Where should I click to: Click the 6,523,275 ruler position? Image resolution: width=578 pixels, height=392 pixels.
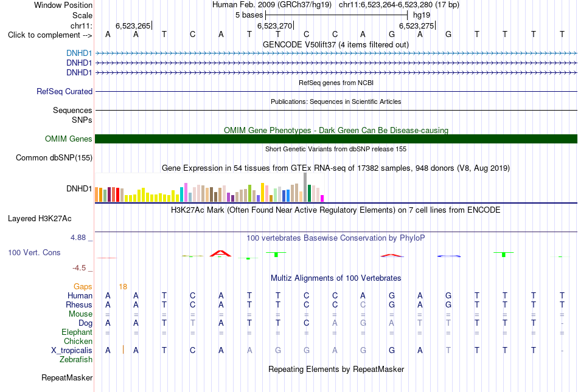(x=417, y=26)
